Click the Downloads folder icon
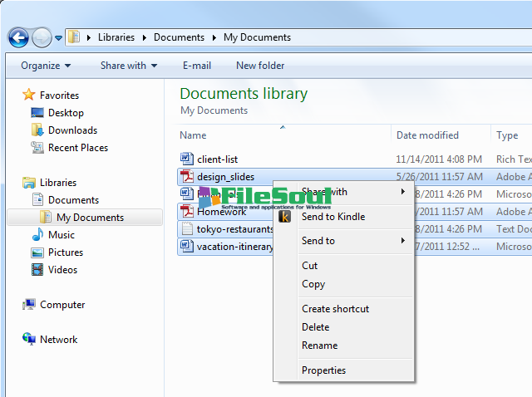The width and height of the screenshot is (532, 397). pos(37,130)
